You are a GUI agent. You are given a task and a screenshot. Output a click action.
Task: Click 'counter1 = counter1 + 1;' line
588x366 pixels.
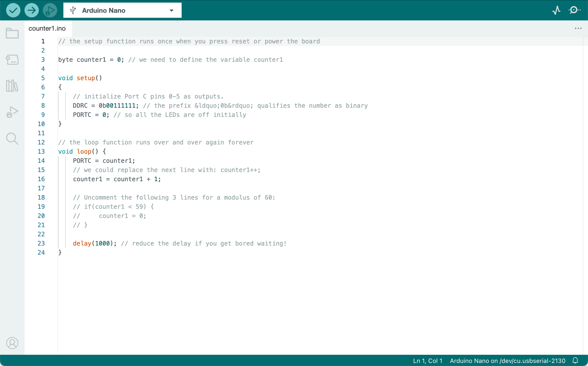point(117,179)
